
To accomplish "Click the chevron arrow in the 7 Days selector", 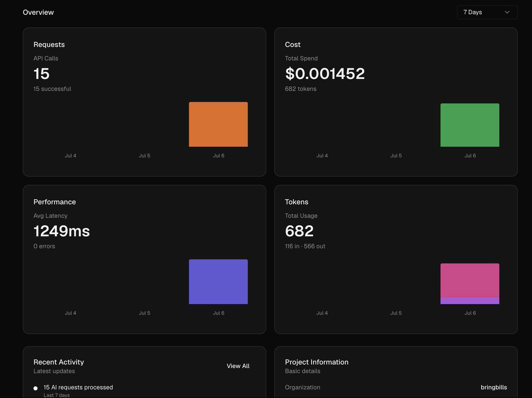I will click(x=507, y=12).
